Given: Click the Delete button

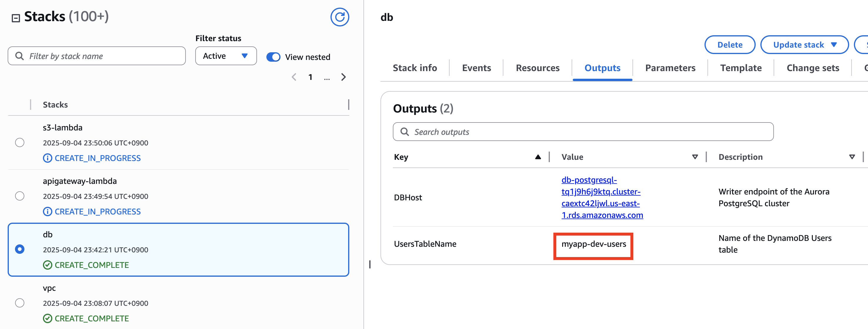Looking at the screenshot, I should 730,45.
